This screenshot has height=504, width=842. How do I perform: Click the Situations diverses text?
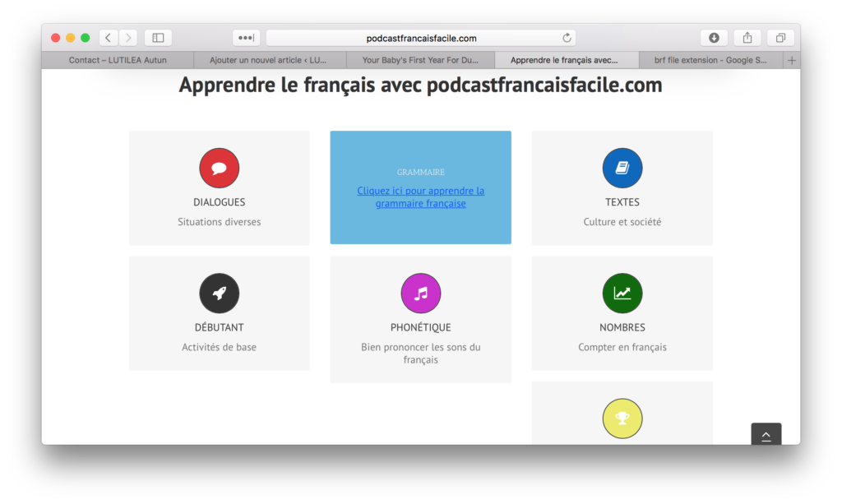click(x=219, y=222)
